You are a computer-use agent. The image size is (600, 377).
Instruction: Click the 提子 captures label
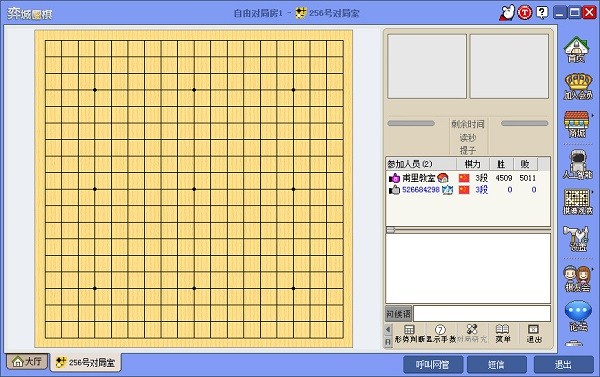(x=468, y=150)
